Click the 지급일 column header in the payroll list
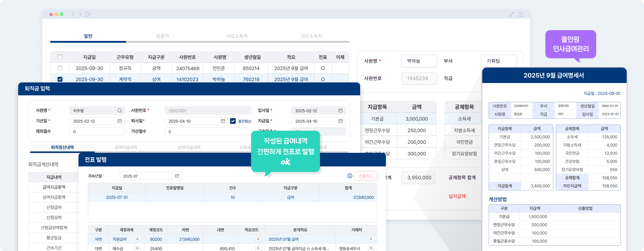 click(x=89, y=57)
